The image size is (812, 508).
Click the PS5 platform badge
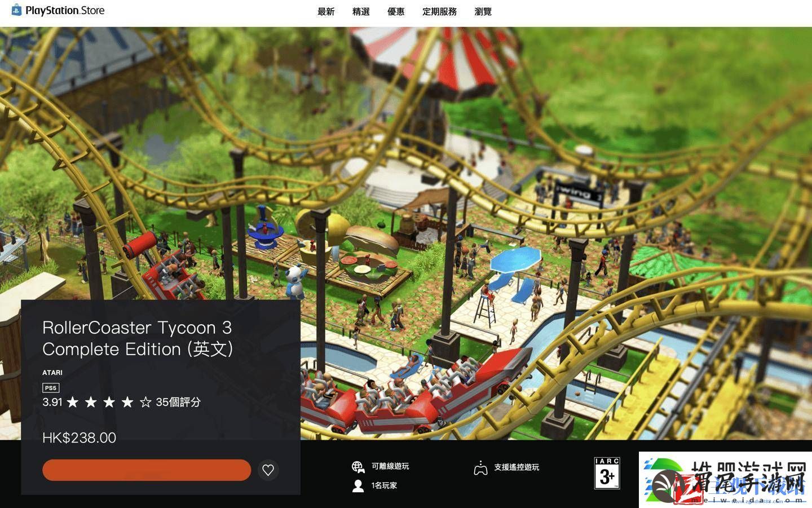click(x=51, y=388)
